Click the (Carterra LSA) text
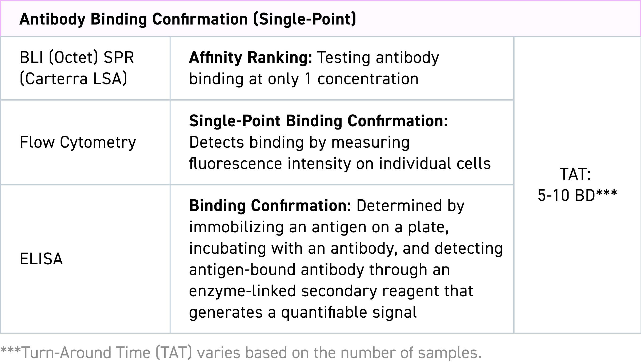 pyautogui.click(x=73, y=79)
